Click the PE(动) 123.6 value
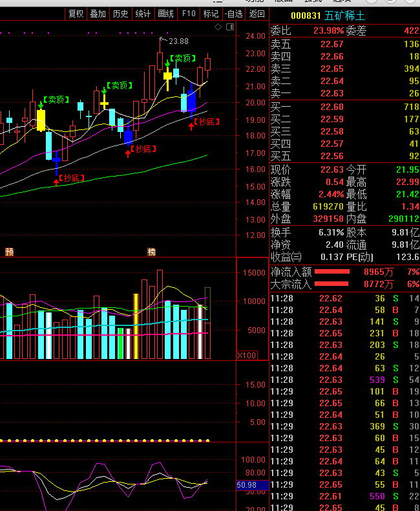This screenshot has width=420, height=511. pos(408,257)
